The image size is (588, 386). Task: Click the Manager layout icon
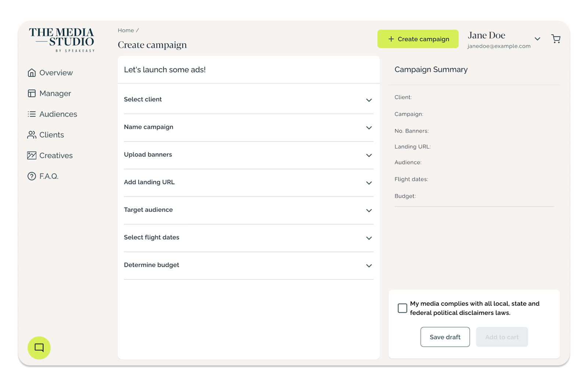click(32, 93)
